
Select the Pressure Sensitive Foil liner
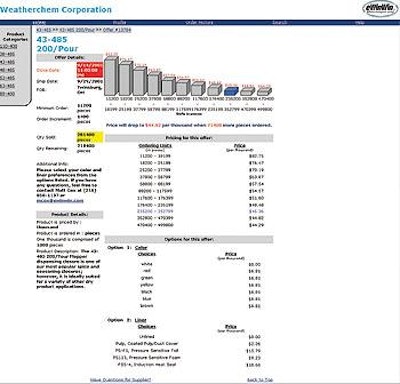click(x=147, y=351)
